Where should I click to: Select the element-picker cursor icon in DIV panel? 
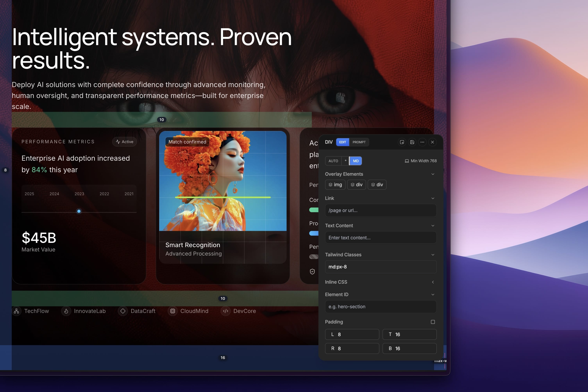[x=402, y=142]
